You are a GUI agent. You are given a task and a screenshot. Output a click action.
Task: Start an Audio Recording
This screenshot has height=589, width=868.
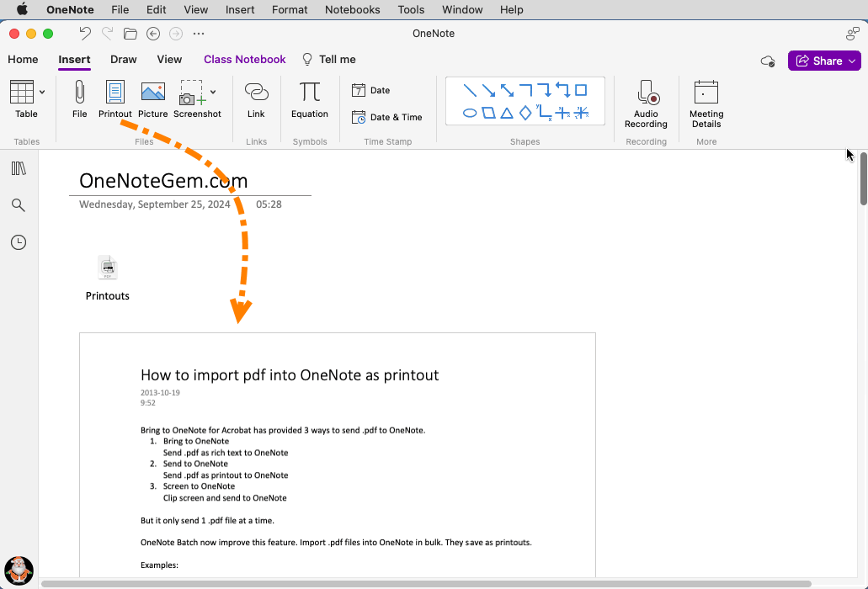pyautogui.click(x=646, y=104)
